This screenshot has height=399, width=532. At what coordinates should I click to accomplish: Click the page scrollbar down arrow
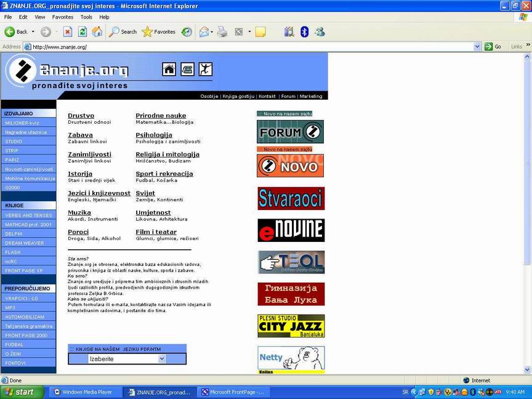pyautogui.click(x=527, y=369)
